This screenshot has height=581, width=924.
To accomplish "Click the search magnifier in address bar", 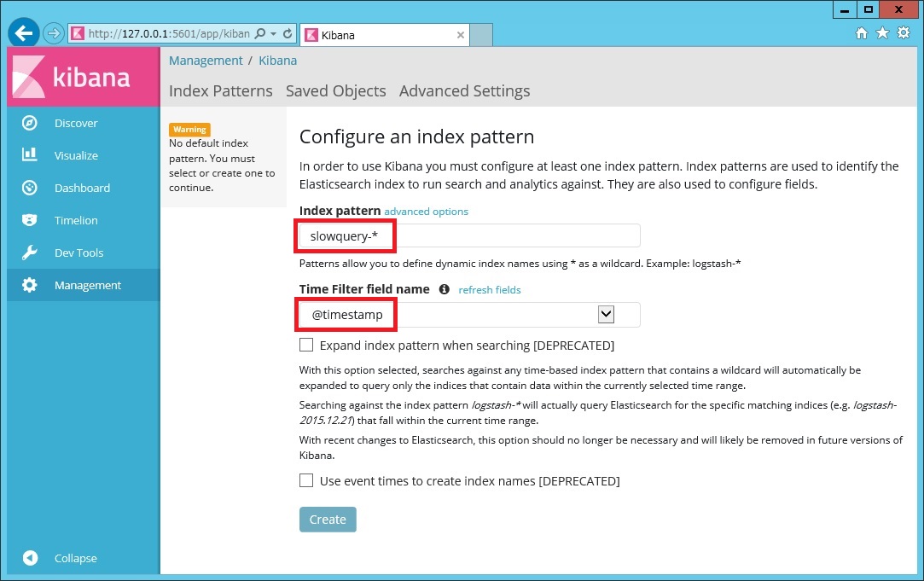I will (x=260, y=33).
